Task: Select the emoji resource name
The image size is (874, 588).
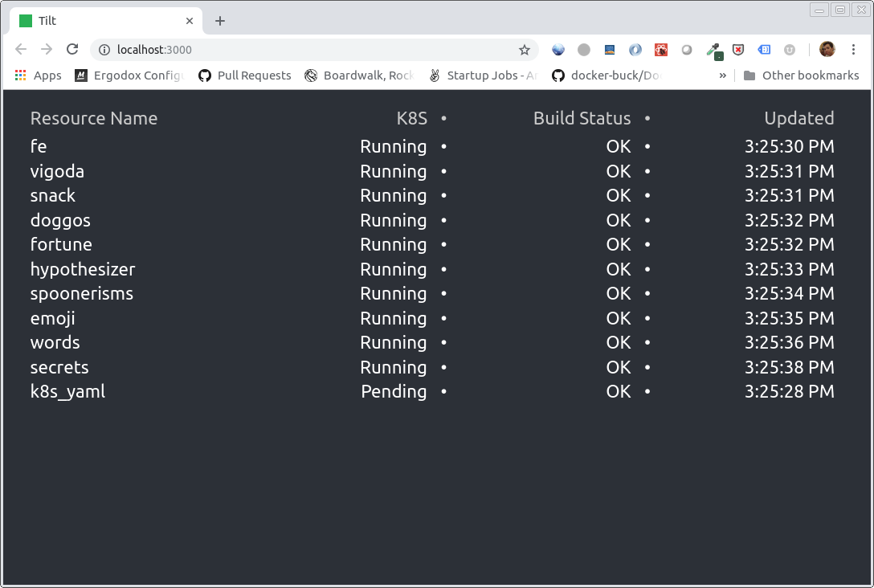Action: tap(52, 318)
